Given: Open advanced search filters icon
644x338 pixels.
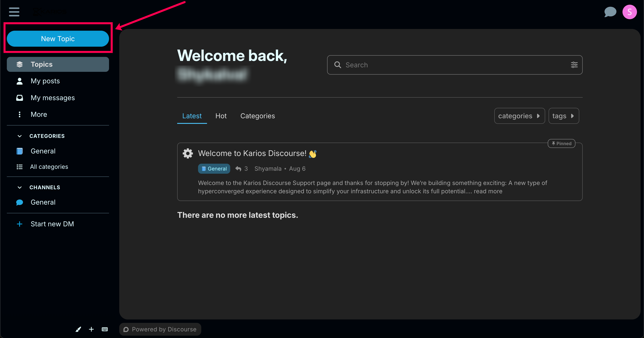Looking at the screenshot, I should coord(574,65).
